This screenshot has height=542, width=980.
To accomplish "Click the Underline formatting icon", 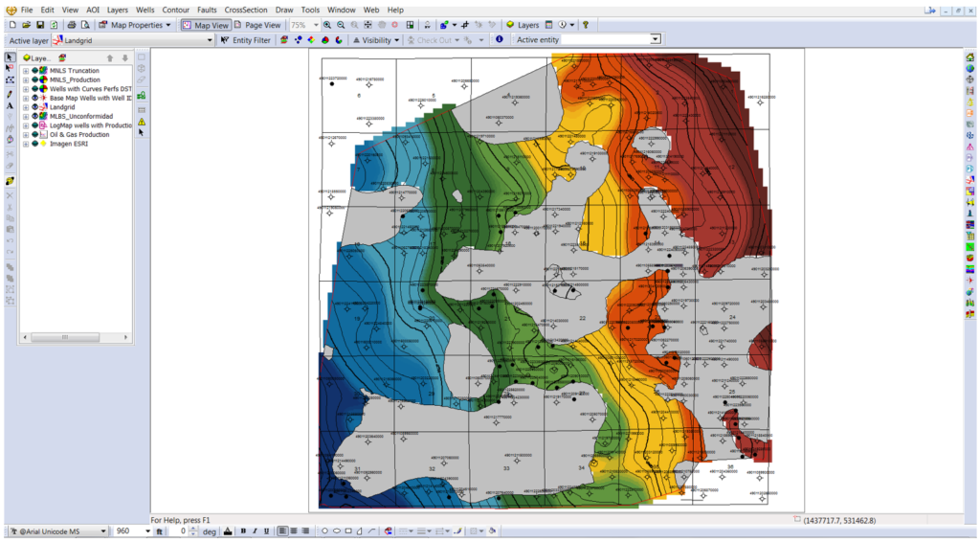I will click(x=266, y=531).
